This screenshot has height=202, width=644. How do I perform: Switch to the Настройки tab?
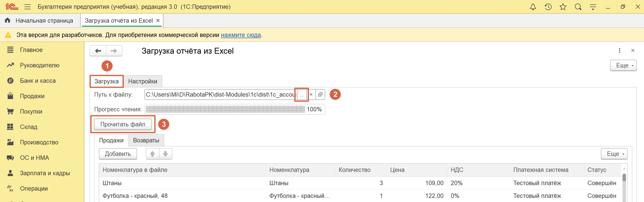(x=143, y=81)
